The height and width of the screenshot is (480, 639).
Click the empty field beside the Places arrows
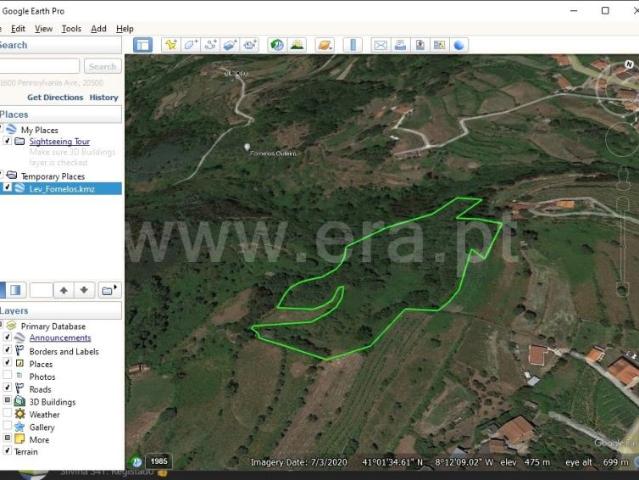[x=41, y=290]
